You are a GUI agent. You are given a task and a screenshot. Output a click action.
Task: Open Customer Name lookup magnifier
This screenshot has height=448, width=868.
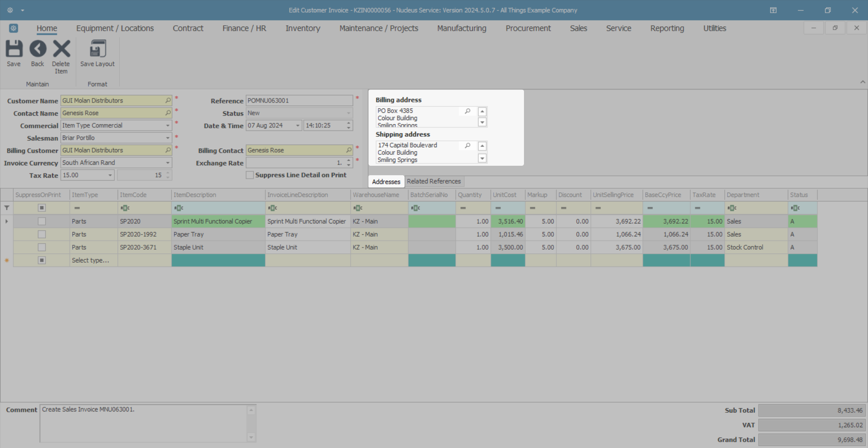168,100
